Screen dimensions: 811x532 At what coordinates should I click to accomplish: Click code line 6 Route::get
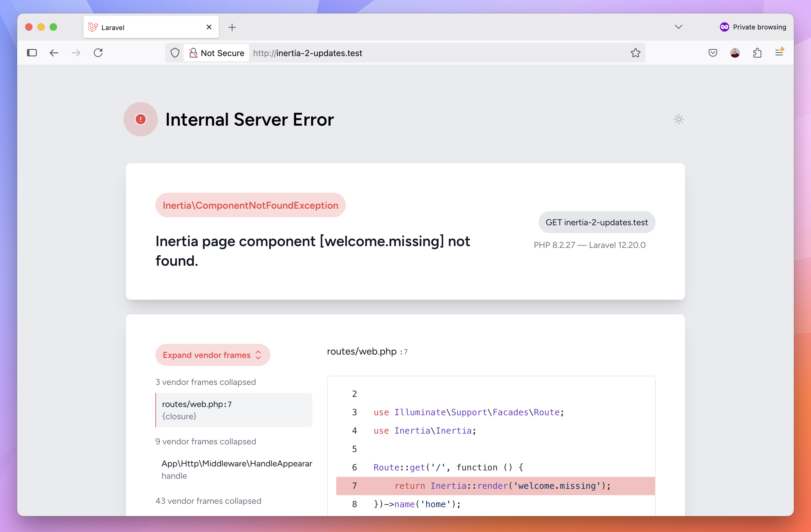coord(448,467)
